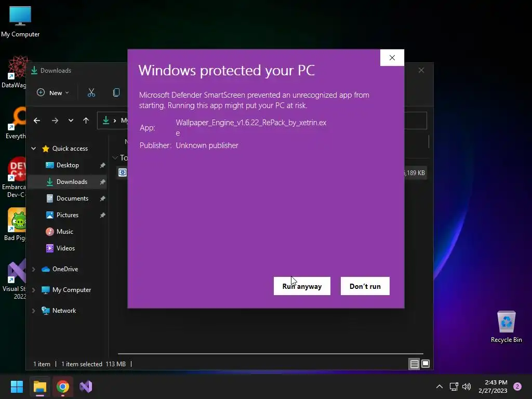532x399 pixels.
Task: Open the New menu in Downloads window
Action: pos(53,92)
